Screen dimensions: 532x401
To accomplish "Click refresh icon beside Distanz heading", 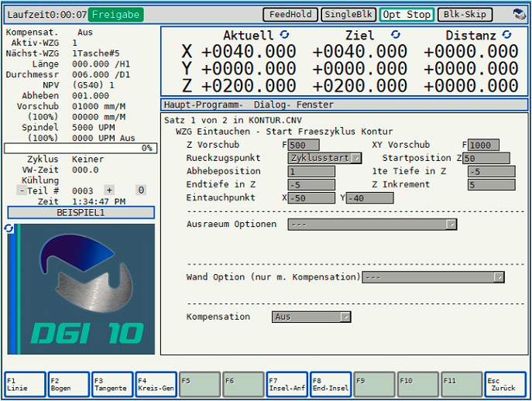I will click(x=506, y=35).
